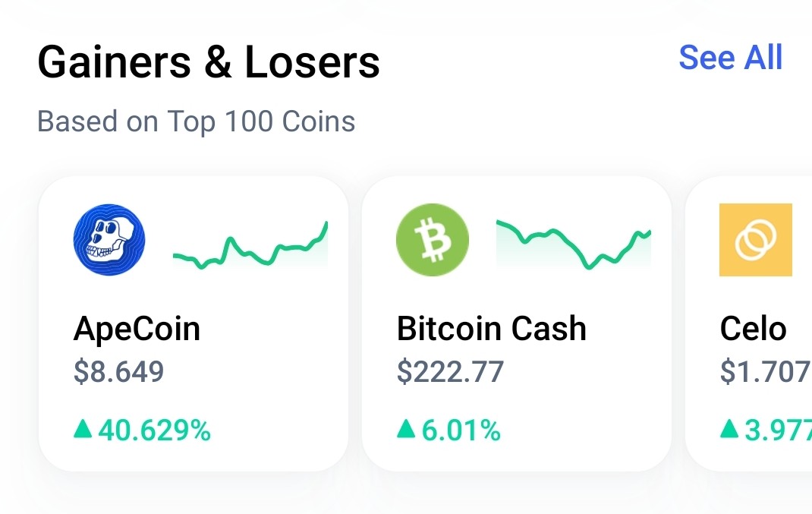Image resolution: width=812 pixels, height=514 pixels.
Task: Click the Gainers & Losers heading
Action: 209,62
